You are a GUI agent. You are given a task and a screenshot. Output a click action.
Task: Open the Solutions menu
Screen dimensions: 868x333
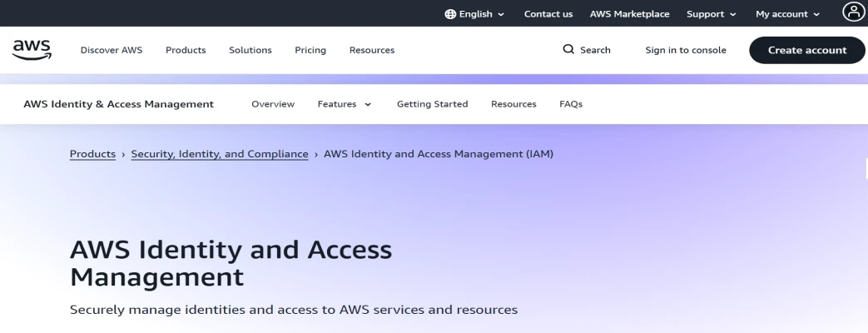click(x=250, y=50)
